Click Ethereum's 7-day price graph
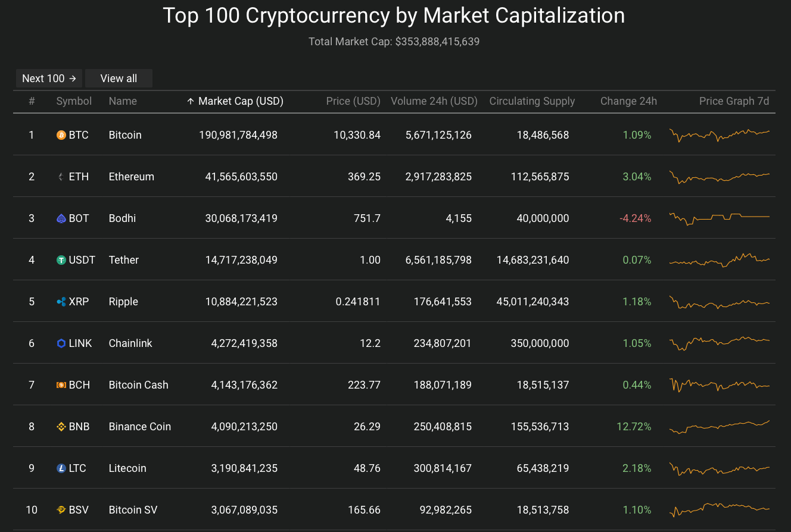This screenshot has width=791, height=532. click(720, 177)
